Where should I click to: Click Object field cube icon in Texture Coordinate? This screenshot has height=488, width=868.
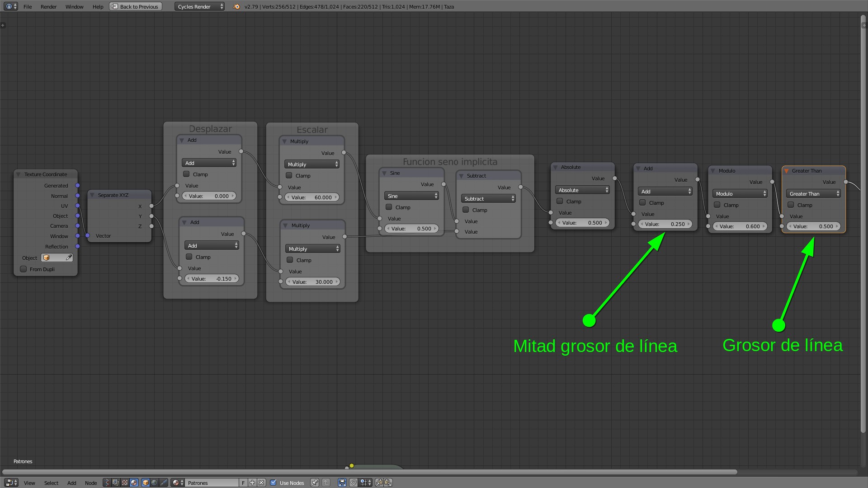pos(46,258)
